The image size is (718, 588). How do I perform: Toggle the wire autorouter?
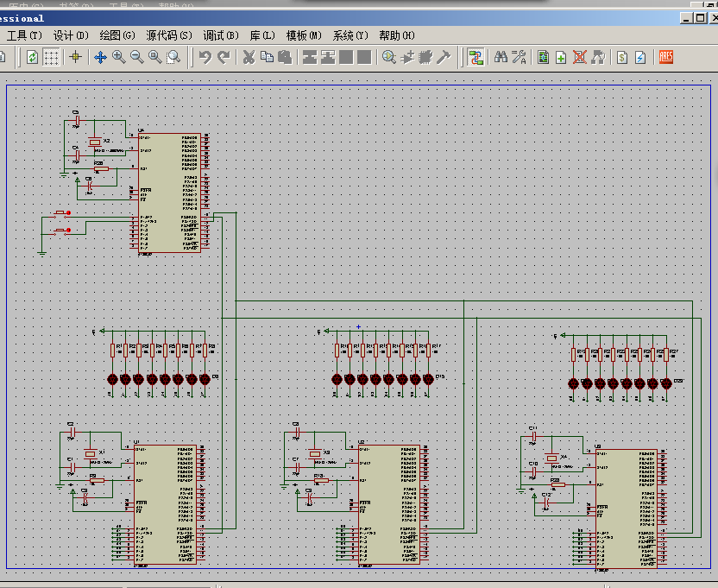(x=476, y=57)
